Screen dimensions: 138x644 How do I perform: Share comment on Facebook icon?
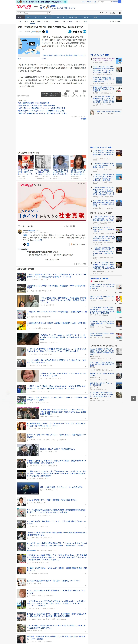coord(28,244)
